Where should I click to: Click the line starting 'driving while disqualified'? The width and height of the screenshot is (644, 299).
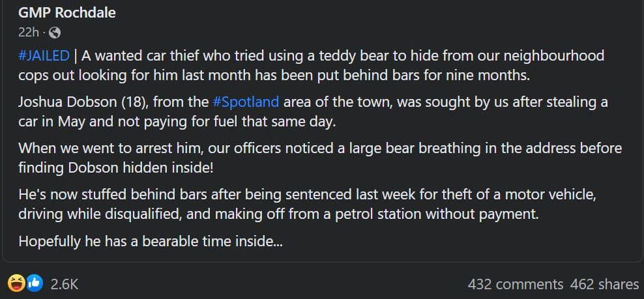point(278,215)
